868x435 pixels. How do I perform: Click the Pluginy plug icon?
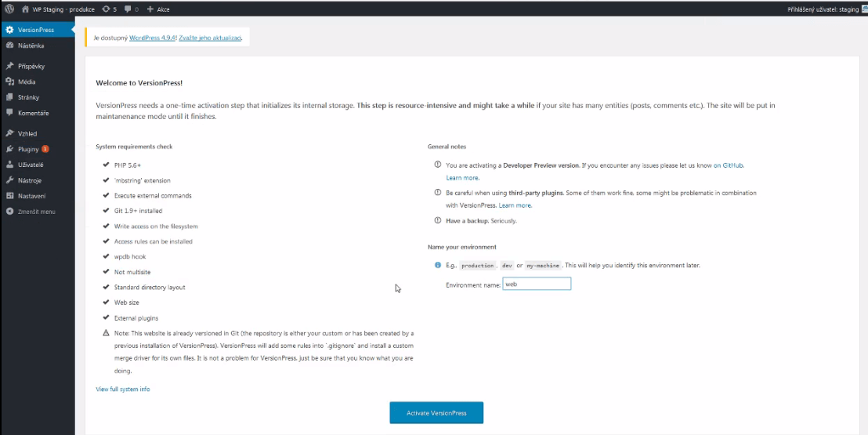coord(9,149)
